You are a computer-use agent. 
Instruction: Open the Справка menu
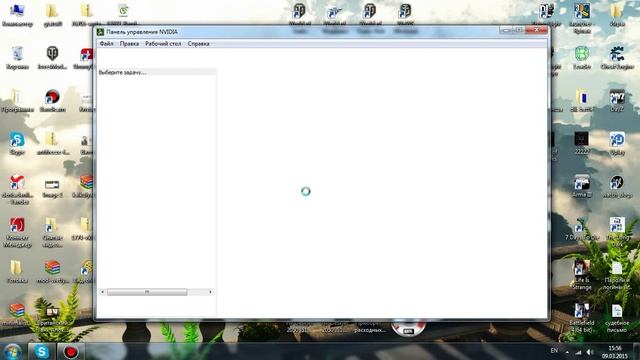(x=198, y=44)
